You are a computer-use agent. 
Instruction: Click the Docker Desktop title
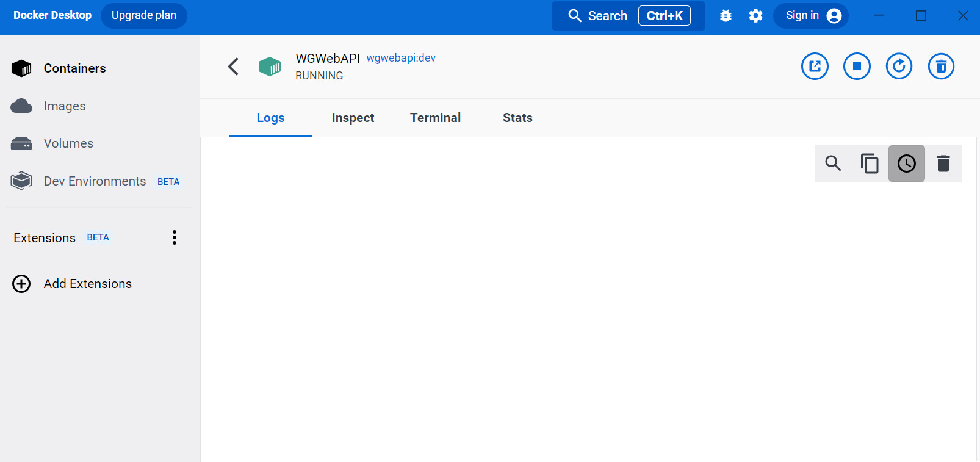click(52, 15)
